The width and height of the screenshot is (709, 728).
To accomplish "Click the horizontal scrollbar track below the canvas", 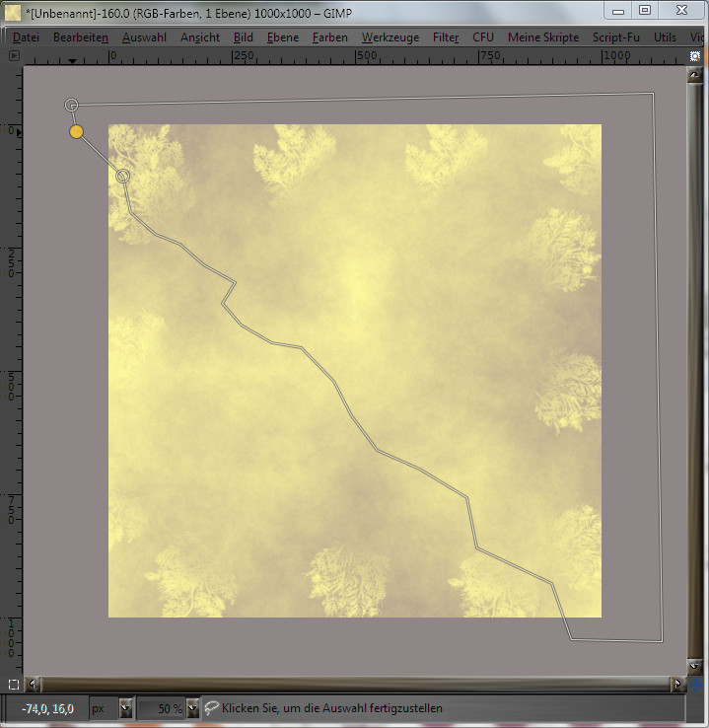I will [x=355, y=683].
